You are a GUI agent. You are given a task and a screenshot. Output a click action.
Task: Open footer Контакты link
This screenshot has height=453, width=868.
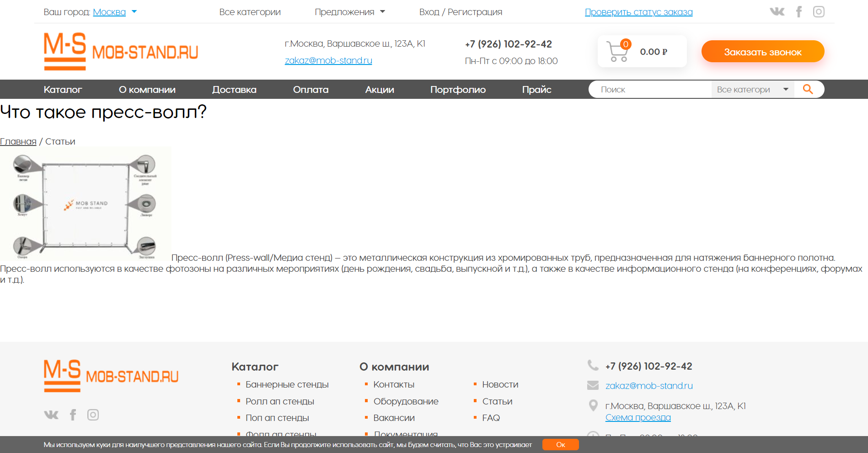pos(394,384)
